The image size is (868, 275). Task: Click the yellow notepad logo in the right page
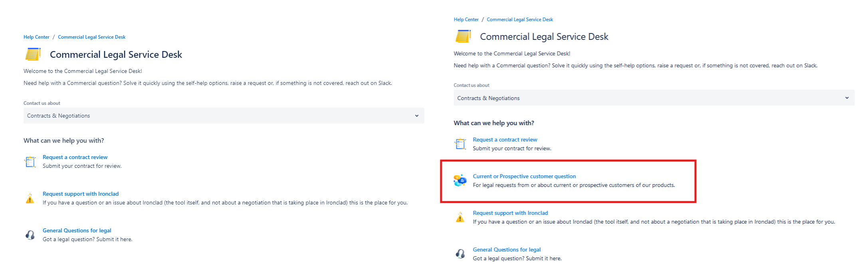point(463,36)
